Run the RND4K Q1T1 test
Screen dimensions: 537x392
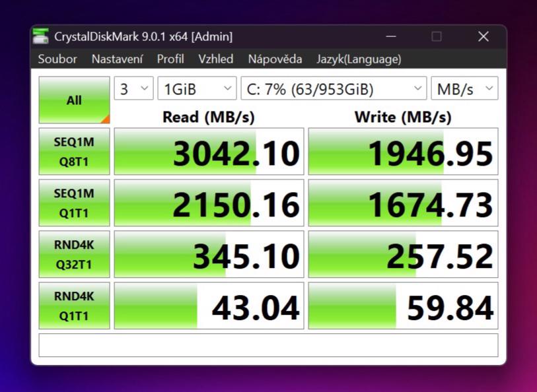pyautogui.click(x=73, y=304)
